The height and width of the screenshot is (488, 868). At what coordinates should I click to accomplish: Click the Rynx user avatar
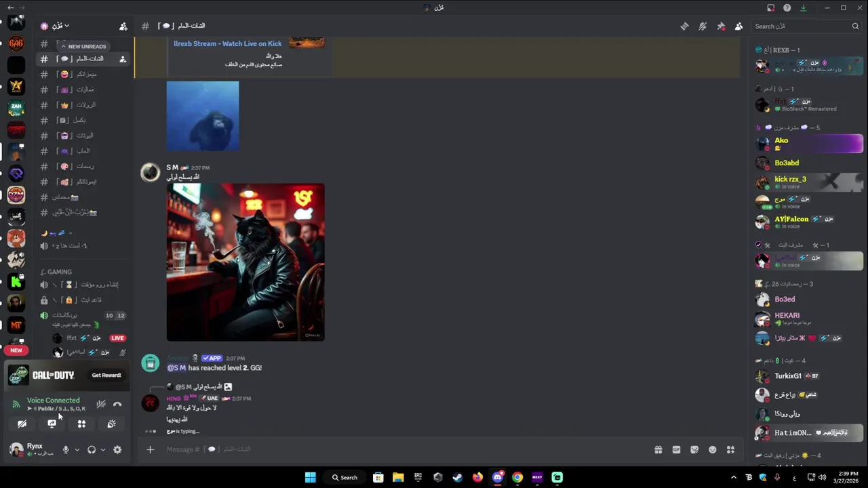click(16, 449)
